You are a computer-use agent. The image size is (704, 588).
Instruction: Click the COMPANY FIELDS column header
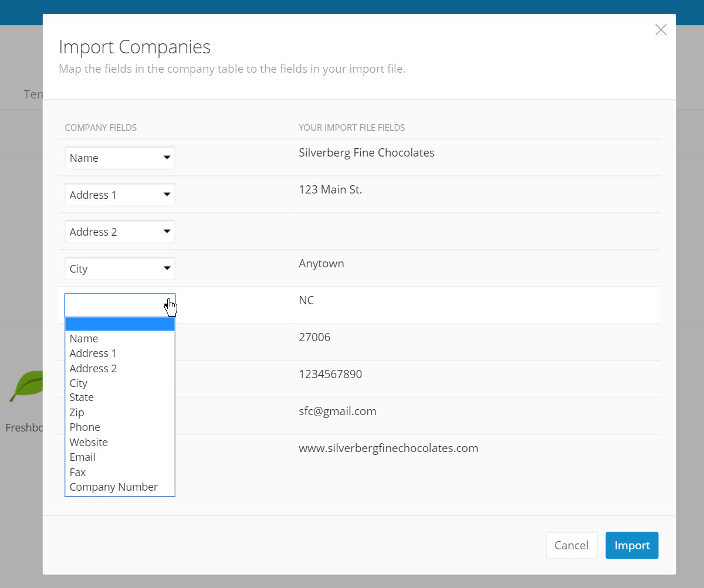pos(101,127)
